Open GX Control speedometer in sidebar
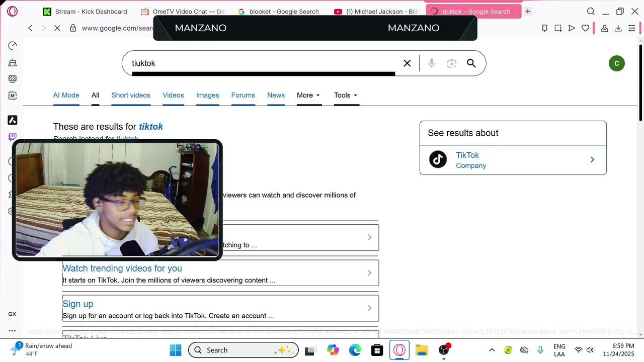 (x=13, y=46)
